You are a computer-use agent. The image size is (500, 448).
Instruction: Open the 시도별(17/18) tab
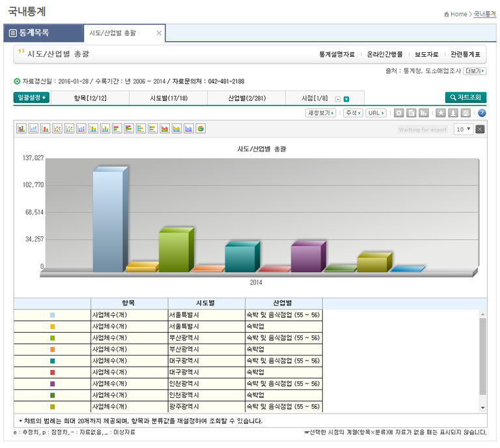pyautogui.click(x=169, y=98)
